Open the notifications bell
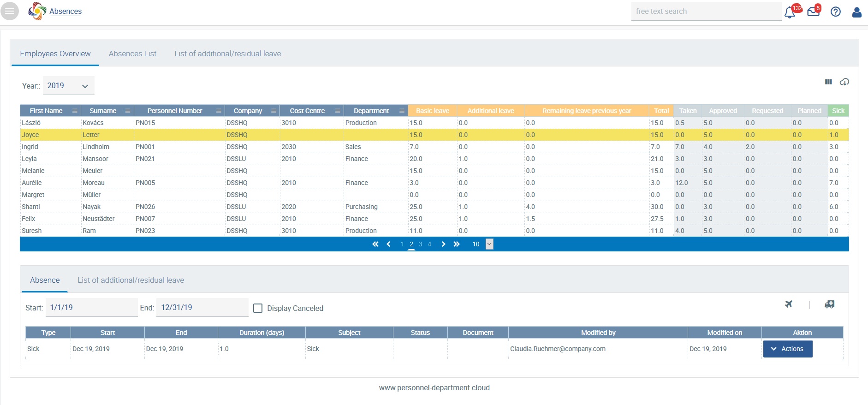Viewport: 868px width, 405px height. click(x=790, y=12)
